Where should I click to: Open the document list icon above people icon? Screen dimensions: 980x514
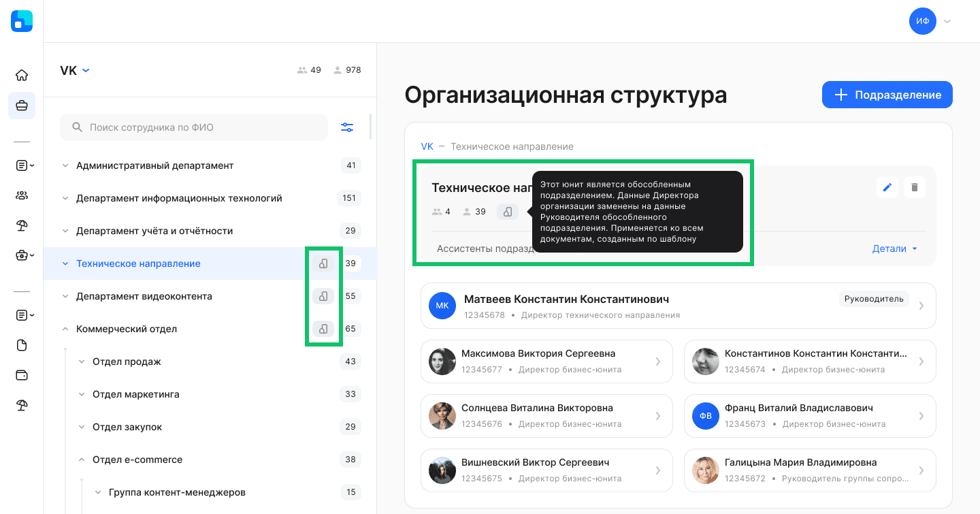tap(24, 165)
